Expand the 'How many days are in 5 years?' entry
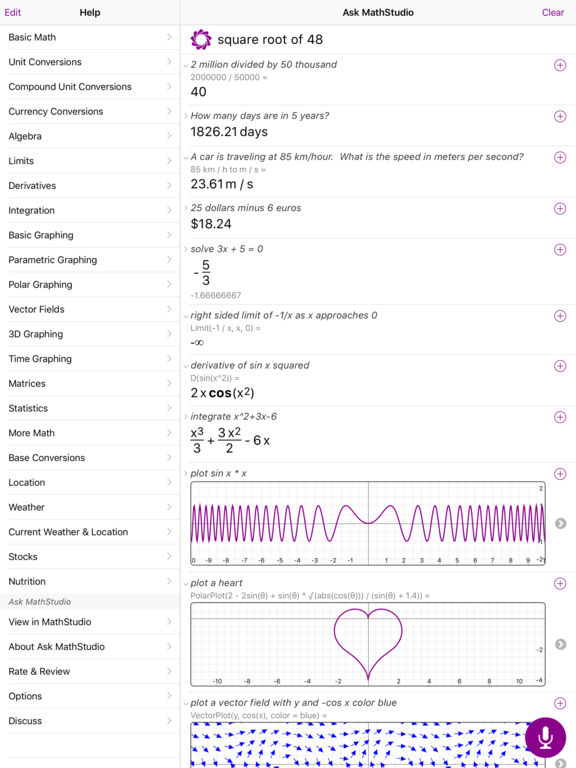Screen dimensions: 576x768 186,116
